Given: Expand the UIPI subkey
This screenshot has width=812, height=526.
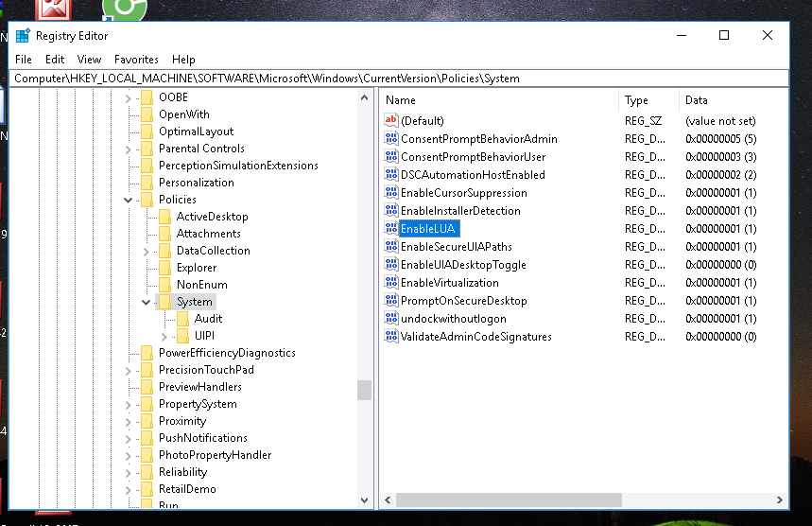Looking at the screenshot, I should 164,336.
